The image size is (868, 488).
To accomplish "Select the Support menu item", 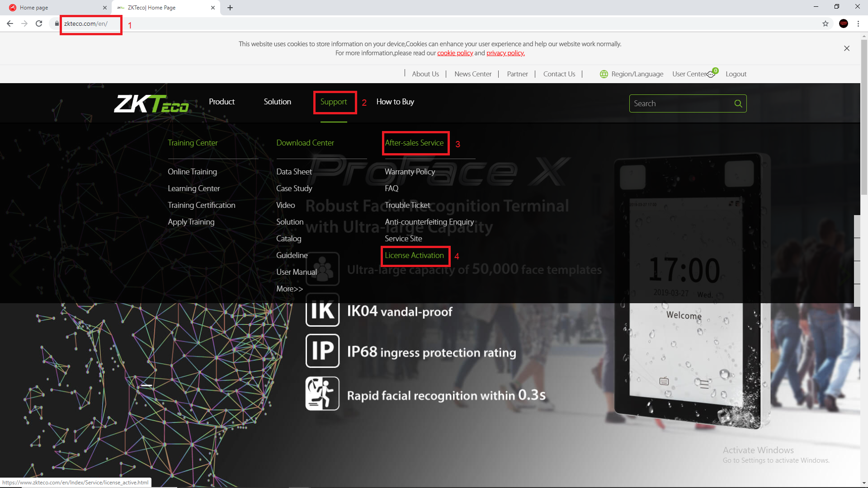I will 334,102.
